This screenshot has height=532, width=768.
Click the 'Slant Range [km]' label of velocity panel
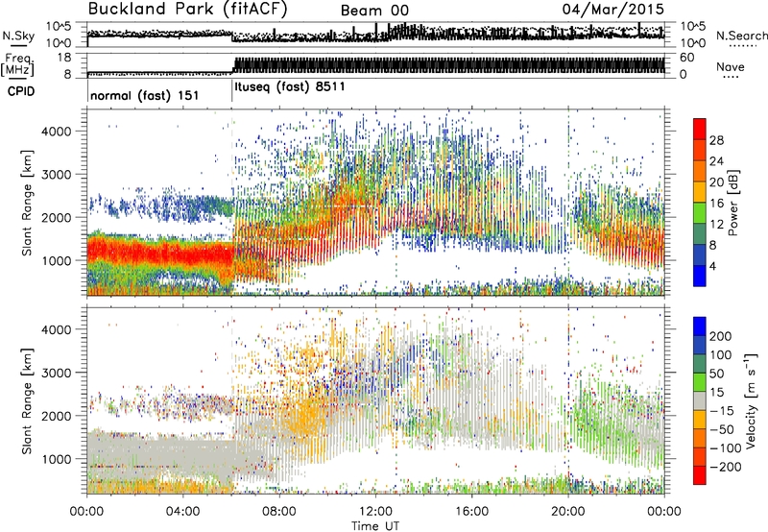tap(27, 401)
